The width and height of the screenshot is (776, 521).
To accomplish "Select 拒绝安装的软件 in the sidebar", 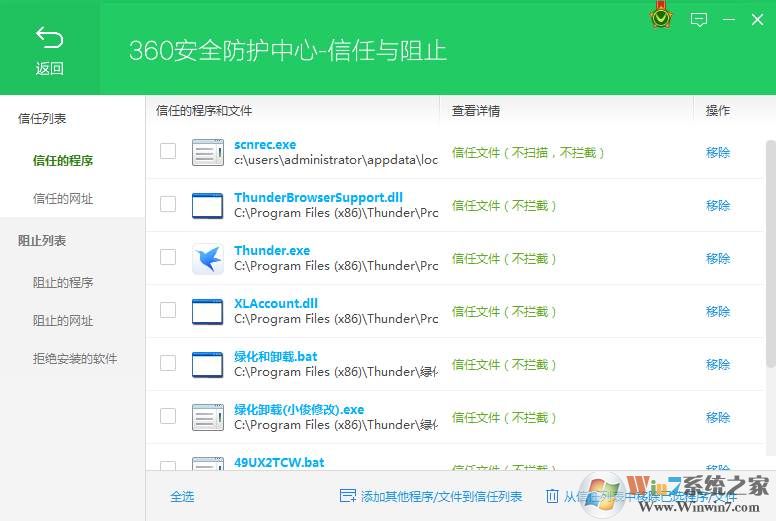I will coord(75,359).
